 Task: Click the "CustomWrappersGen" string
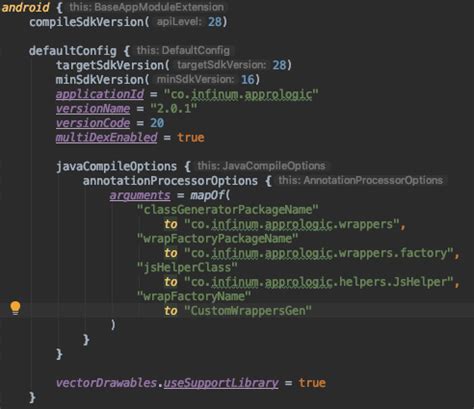click(248, 311)
